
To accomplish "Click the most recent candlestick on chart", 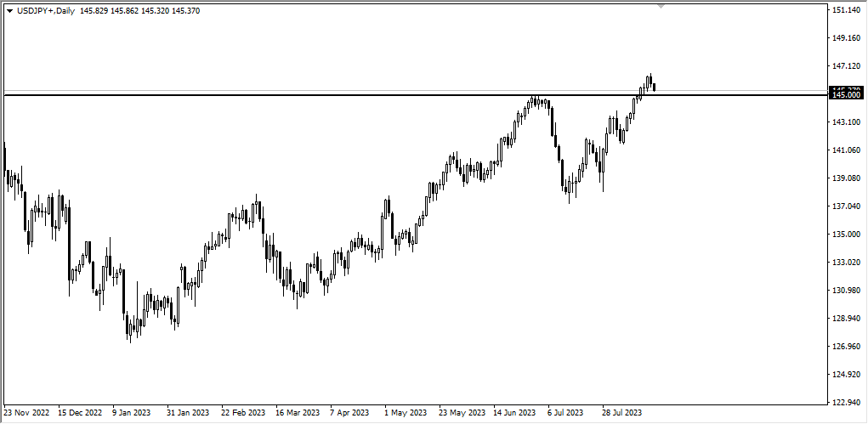I will click(x=654, y=87).
